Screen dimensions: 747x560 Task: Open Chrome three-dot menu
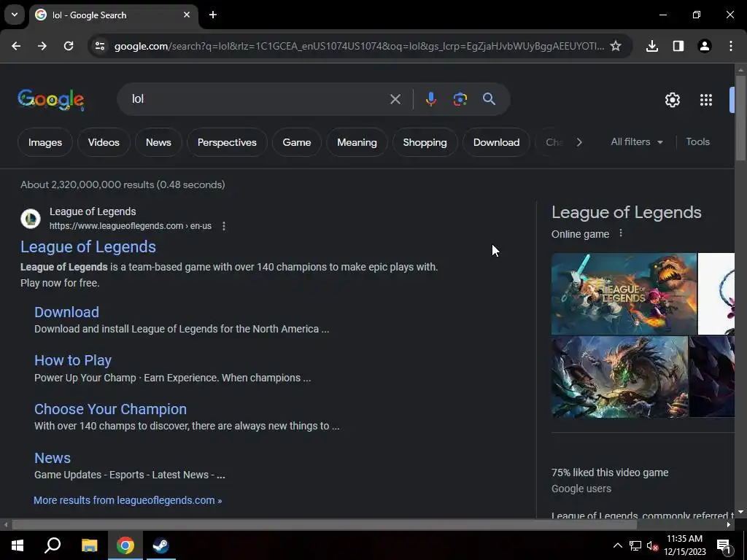[731, 46]
